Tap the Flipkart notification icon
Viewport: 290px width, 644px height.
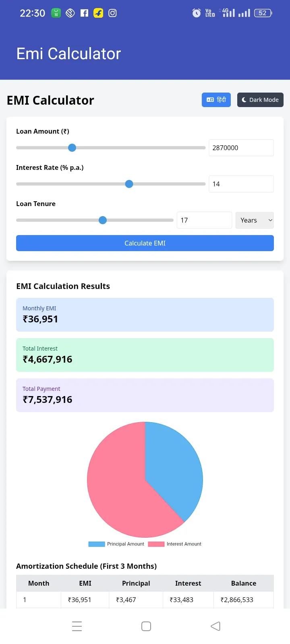98,13
